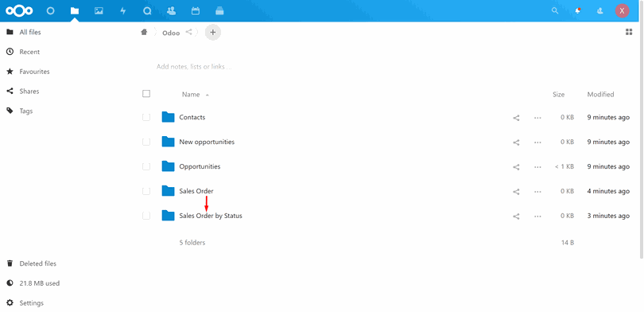Viewport: 644px width, 312px height.
Task: Click the Nextcloud logo
Action: [19, 10]
